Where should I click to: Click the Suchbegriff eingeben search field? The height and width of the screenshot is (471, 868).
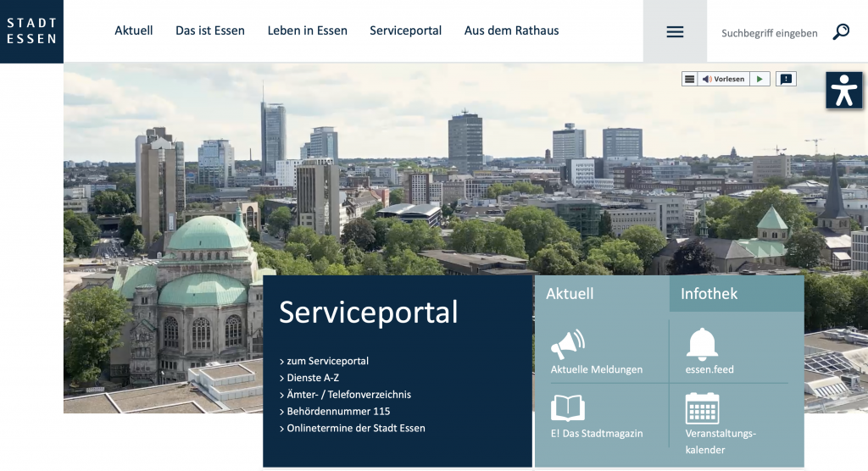pyautogui.click(x=769, y=33)
